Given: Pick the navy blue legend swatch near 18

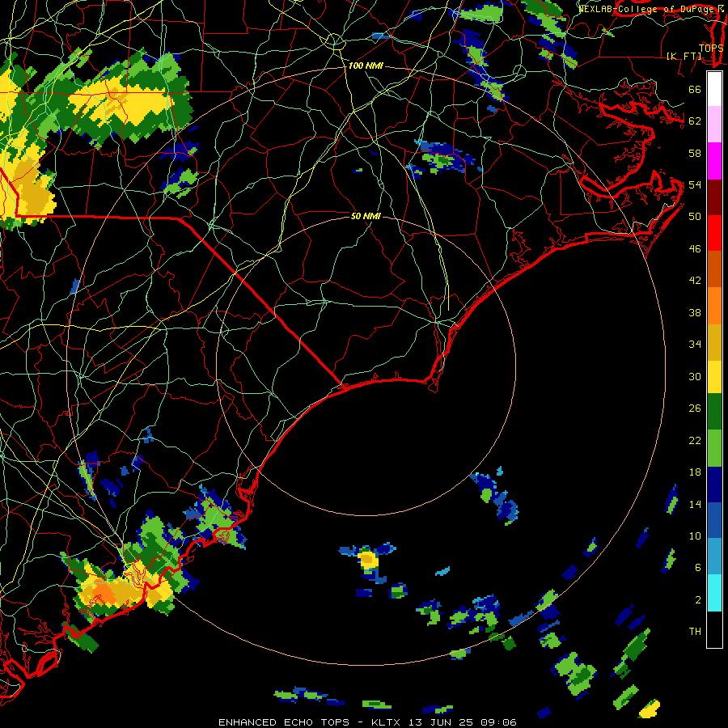Looking at the screenshot, I should click(714, 485).
